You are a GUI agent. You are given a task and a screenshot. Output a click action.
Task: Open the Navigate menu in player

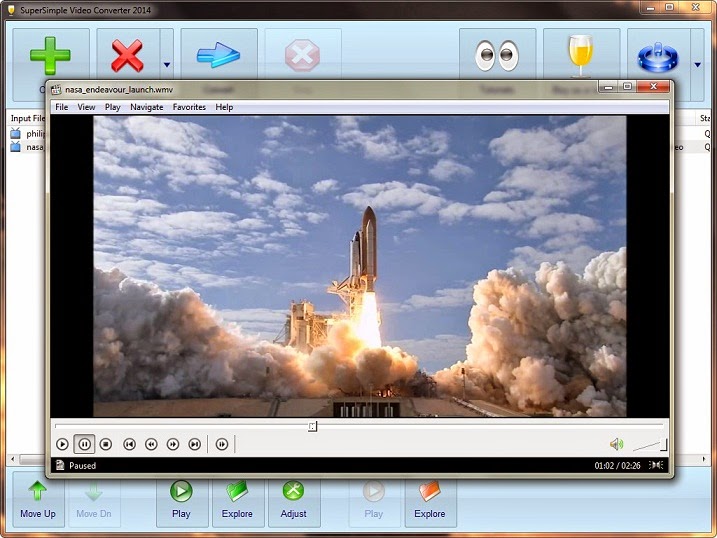(x=147, y=107)
